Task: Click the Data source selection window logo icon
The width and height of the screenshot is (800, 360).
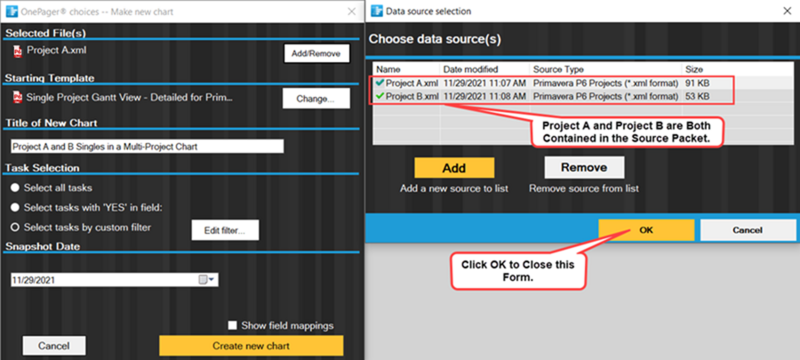Action: [377, 11]
